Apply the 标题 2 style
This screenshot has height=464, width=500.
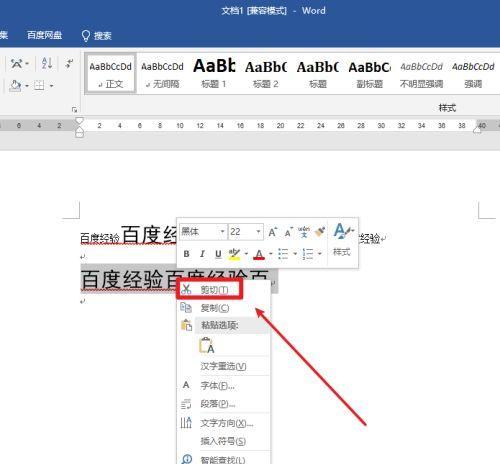[x=266, y=73]
